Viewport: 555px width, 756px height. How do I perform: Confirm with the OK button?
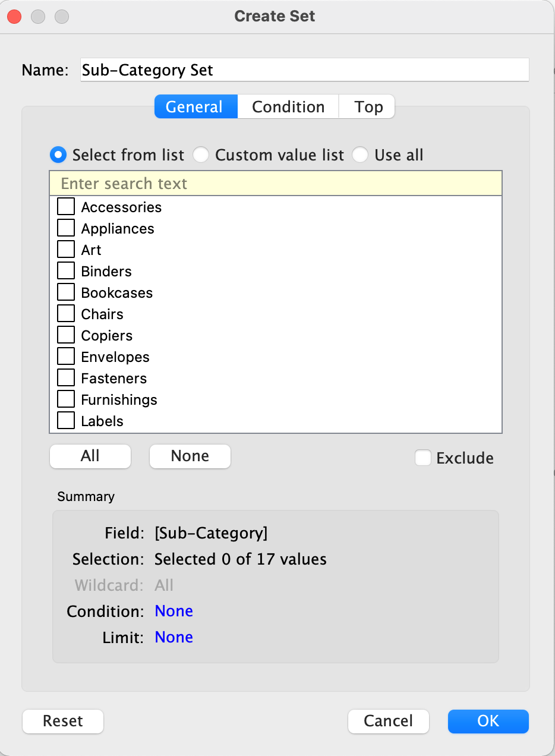coord(488,721)
